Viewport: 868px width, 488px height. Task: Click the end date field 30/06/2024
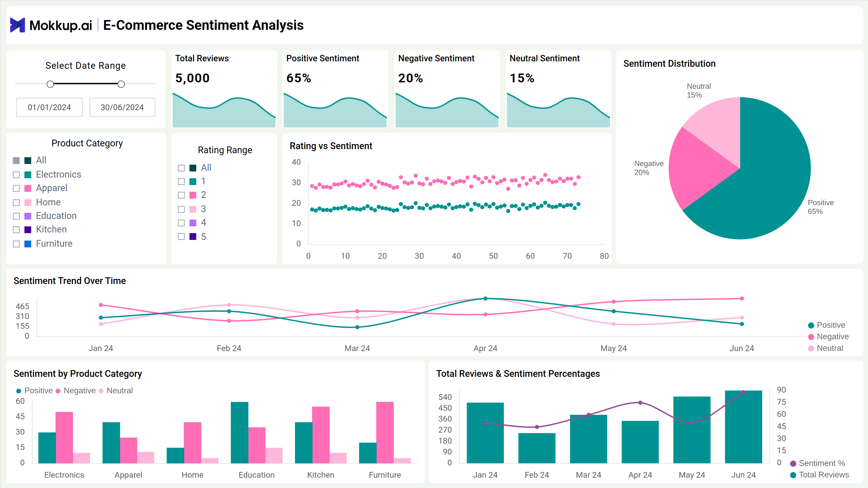coord(122,107)
